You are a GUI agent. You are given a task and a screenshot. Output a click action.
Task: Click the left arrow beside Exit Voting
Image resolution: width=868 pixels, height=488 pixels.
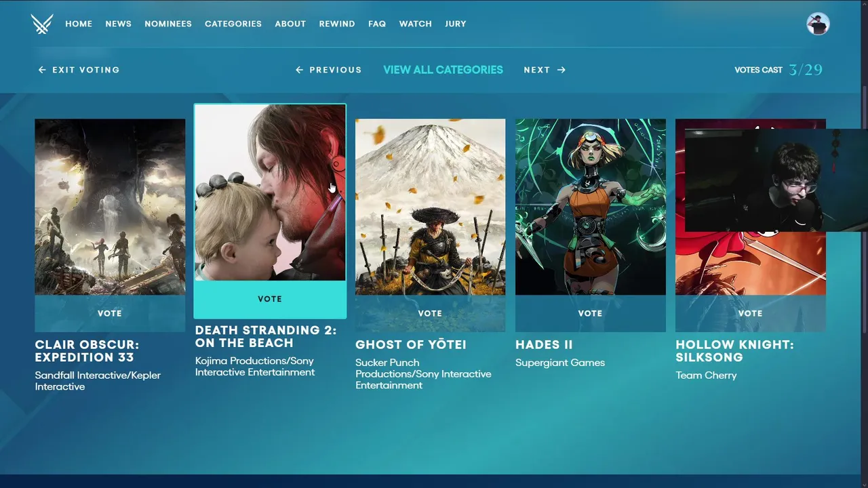[x=42, y=70]
